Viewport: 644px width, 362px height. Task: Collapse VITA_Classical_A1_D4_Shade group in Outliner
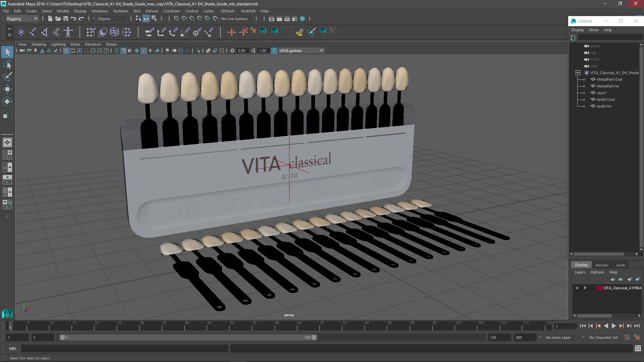tap(578, 73)
